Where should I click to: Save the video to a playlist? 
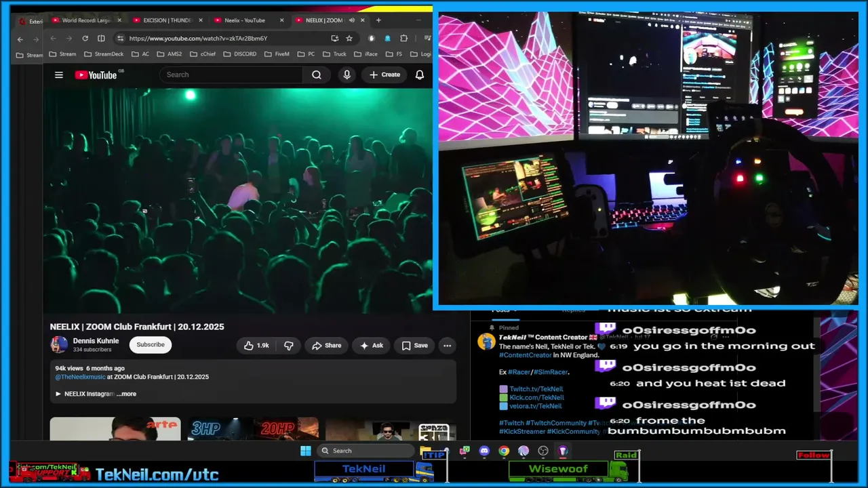pyautogui.click(x=414, y=346)
